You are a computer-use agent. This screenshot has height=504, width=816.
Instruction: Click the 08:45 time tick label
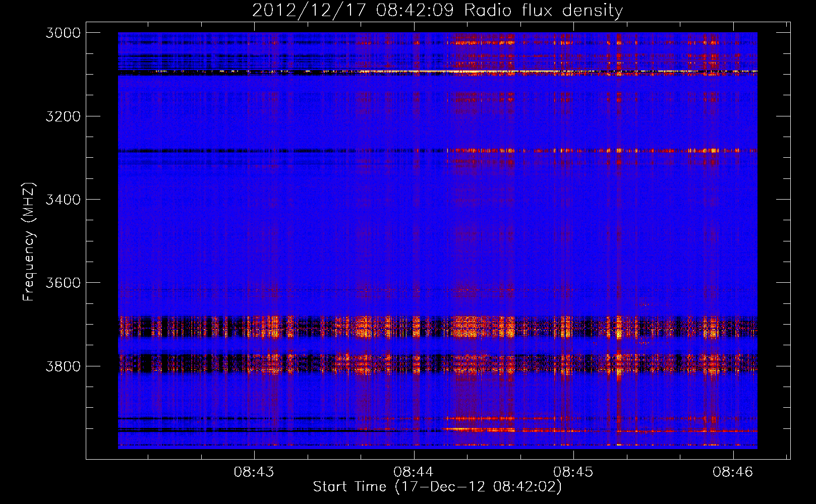[573, 472]
